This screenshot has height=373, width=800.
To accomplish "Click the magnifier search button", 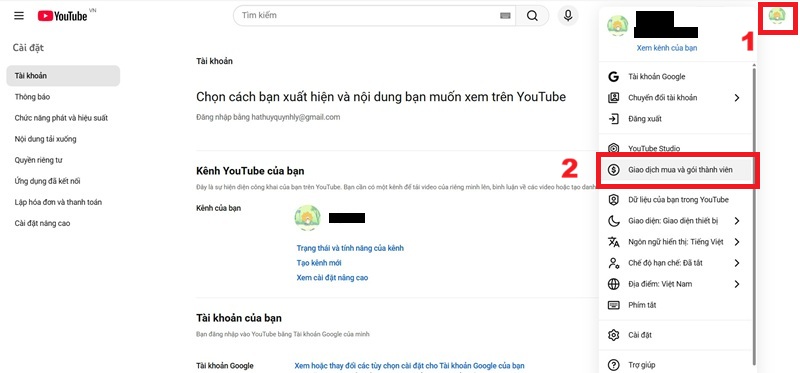I will point(532,16).
